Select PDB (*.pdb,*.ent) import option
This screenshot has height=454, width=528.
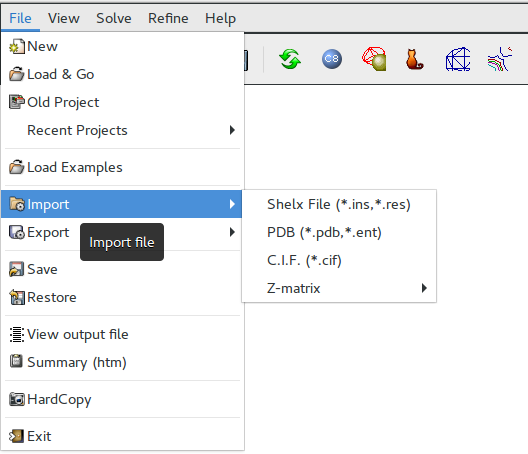[339, 232]
